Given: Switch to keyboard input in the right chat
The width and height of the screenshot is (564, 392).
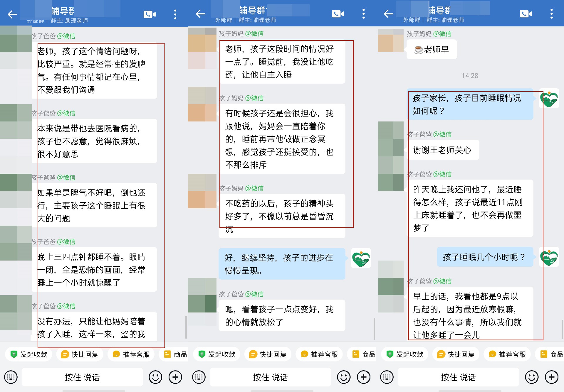Looking at the screenshot, I should pos(387,377).
